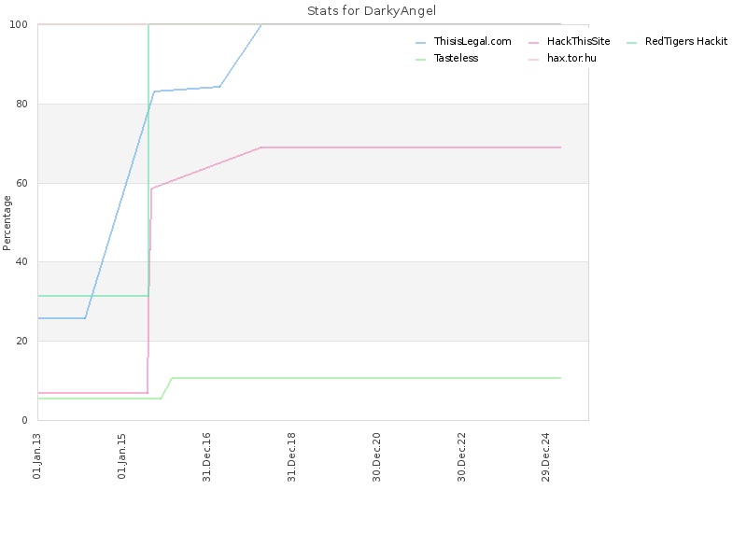The height and width of the screenshot is (560, 747).
Task: Click the hax.tor.hu legend label
Action: [571, 58]
